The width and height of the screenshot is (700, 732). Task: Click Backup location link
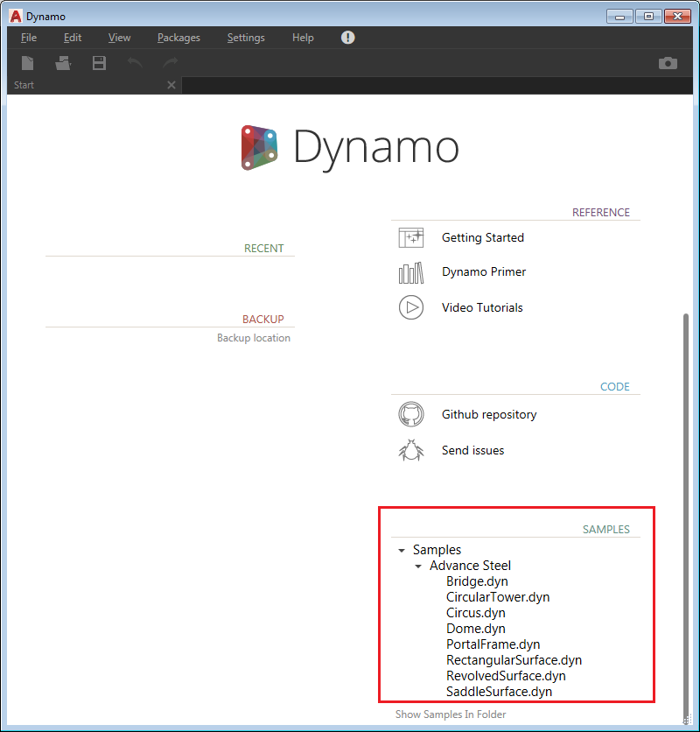(254, 338)
